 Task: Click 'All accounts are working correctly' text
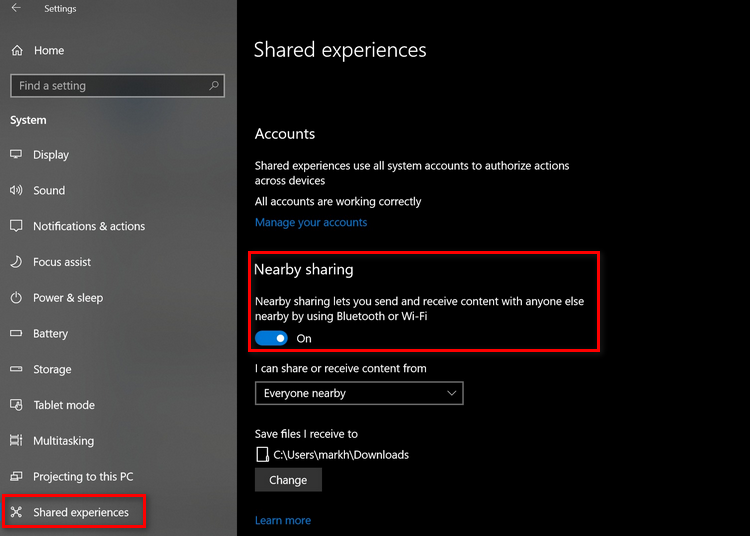[338, 201]
